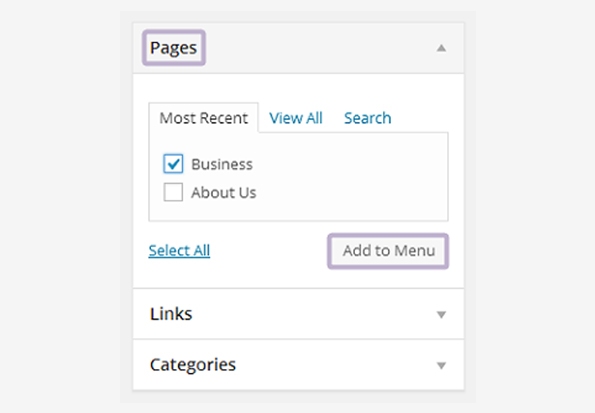Open the View All tab
Viewport: 595px width, 413px height.
coord(296,118)
